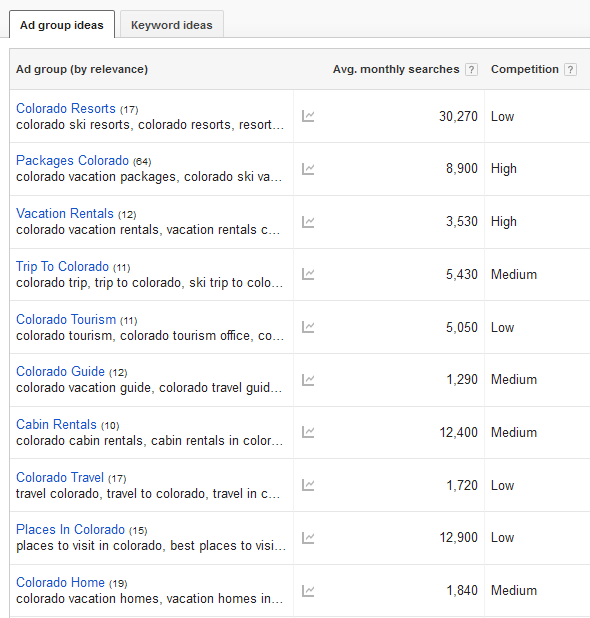The width and height of the screenshot is (590, 618).
Task: Open trend chart icon for Vacation Rentals
Action: (x=308, y=222)
